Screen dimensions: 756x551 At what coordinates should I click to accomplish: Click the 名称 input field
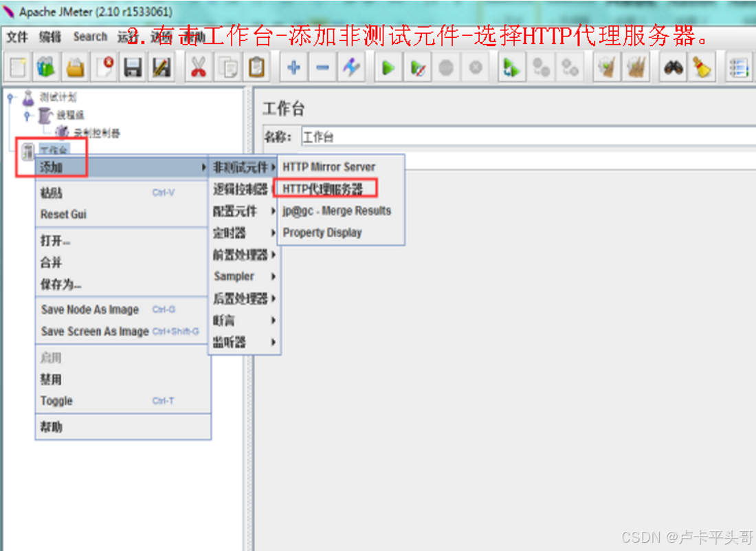[x=529, y=137]
